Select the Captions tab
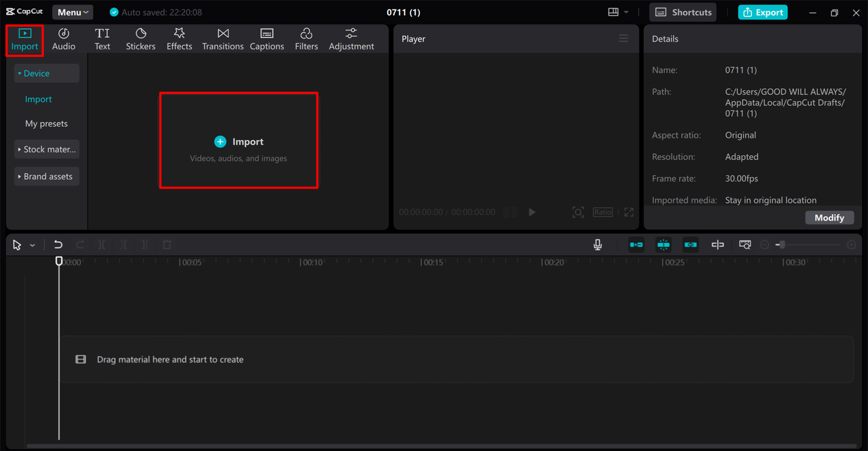Screen dimensions: 868x451 coord(267,39)
